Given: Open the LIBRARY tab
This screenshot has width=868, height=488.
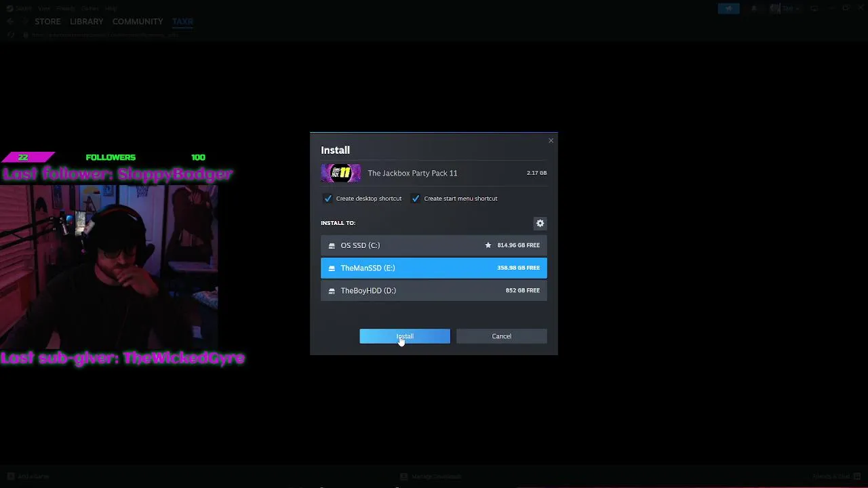Looking at the screenshot, I should pyautogui.click(x=87, y=21).
